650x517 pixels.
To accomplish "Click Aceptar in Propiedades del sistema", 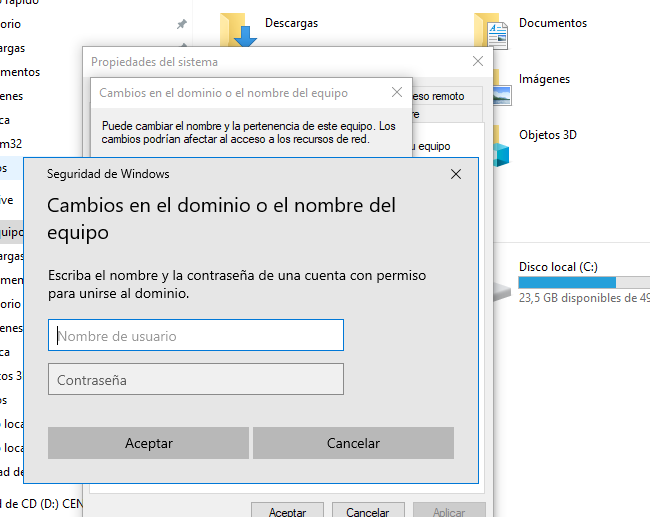I will coord(287,511).
